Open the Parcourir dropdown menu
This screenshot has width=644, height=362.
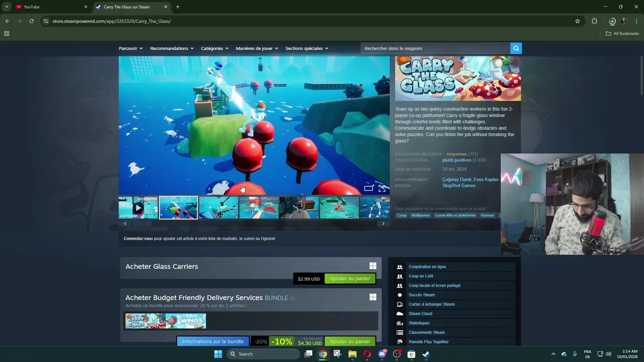click(131, 48)
